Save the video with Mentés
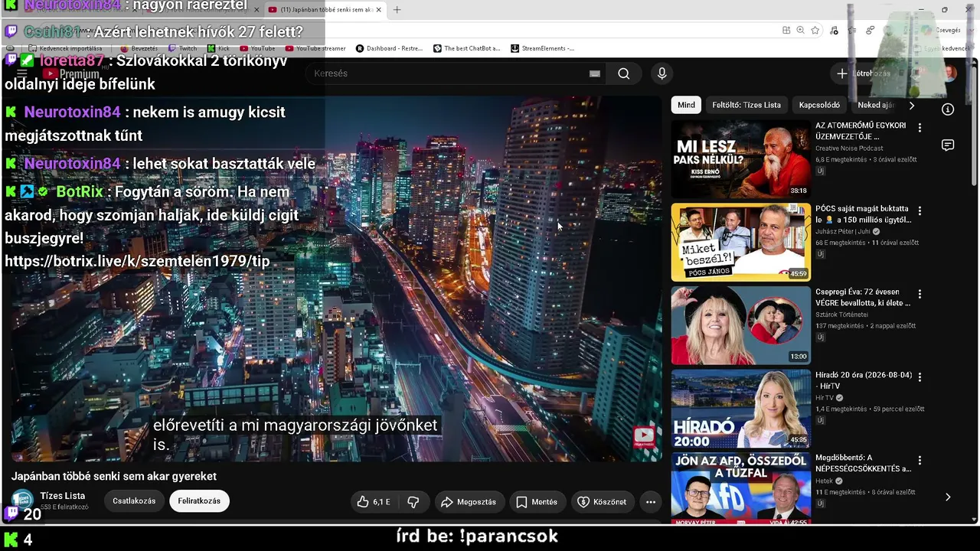 (537, 502)
